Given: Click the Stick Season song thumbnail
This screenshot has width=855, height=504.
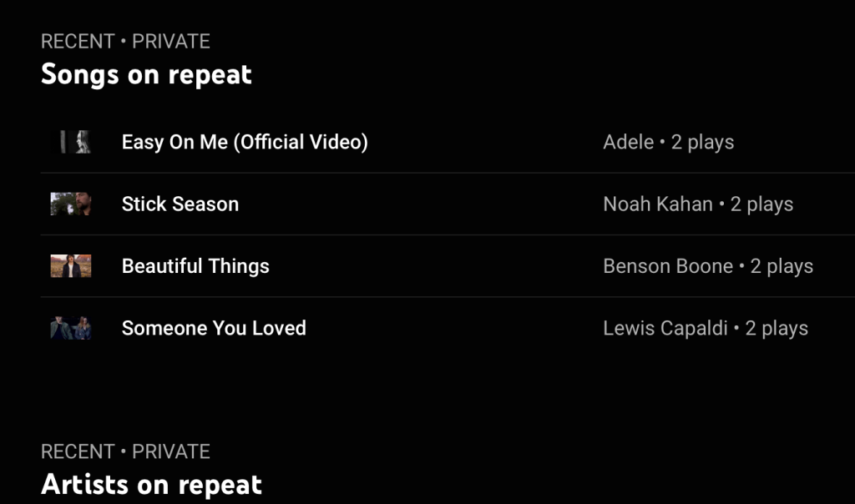Looking at the screenshot, I should tap(71, 204).
